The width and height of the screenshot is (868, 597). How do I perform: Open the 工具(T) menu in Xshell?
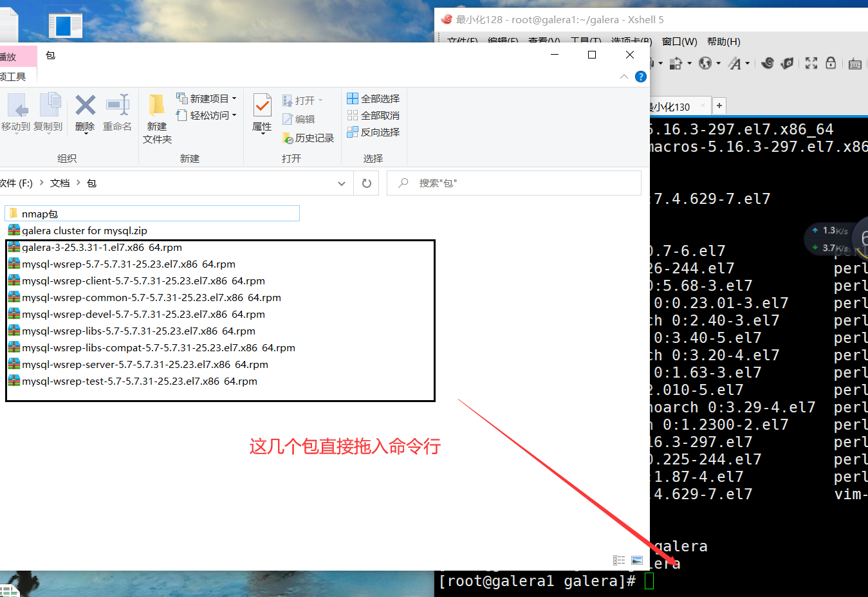(x=586, y=41)
